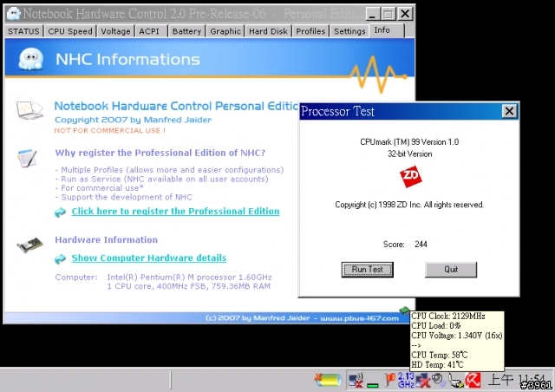Go to the Battery tab
Image resolution: width=555 pixels, height=392 pixels.
click(x=186, y=31)
